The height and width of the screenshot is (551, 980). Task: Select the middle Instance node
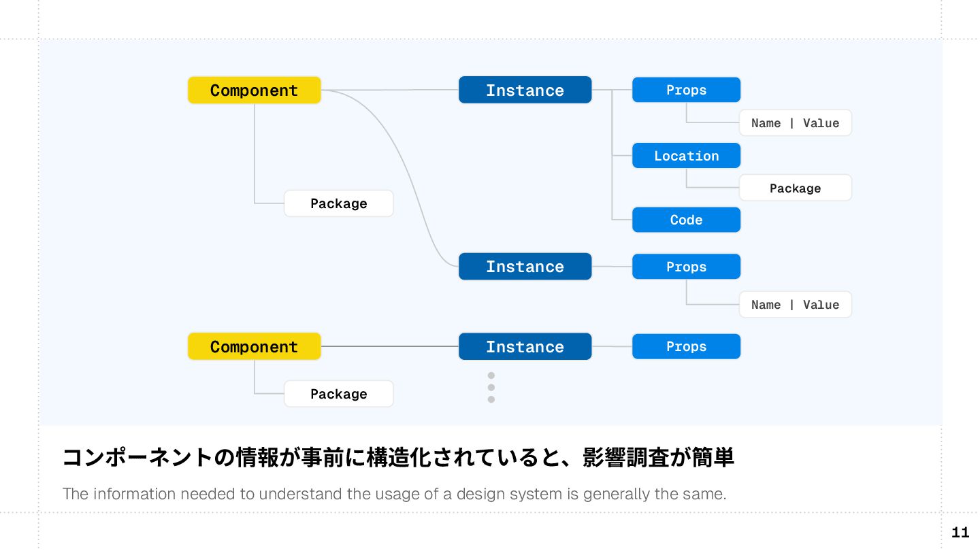pyautogui.click(x=525, y=267)
